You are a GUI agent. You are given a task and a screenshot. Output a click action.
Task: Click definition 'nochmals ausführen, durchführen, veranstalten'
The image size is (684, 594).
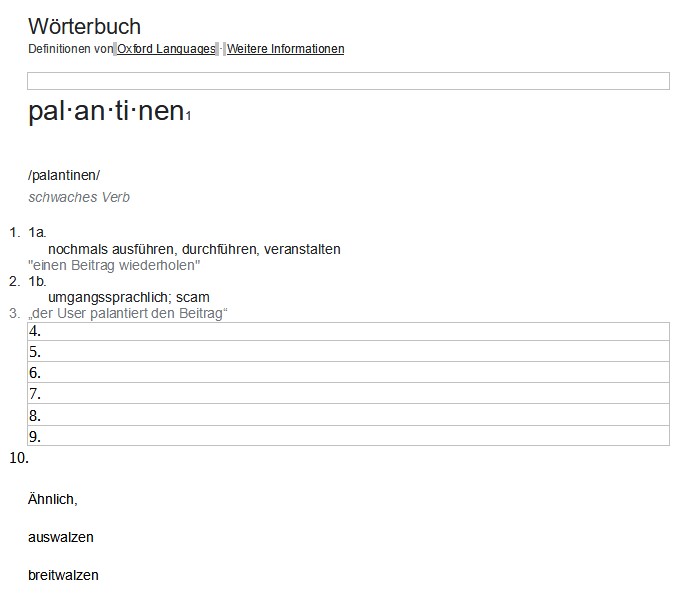point(194,249)
